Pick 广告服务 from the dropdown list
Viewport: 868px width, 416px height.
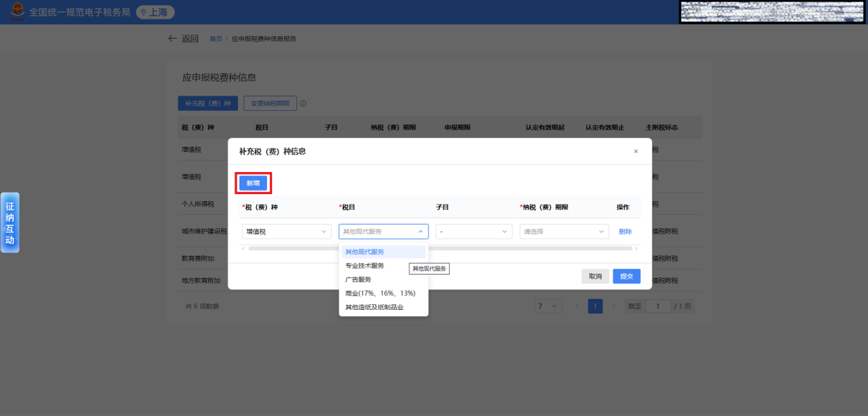359,279
